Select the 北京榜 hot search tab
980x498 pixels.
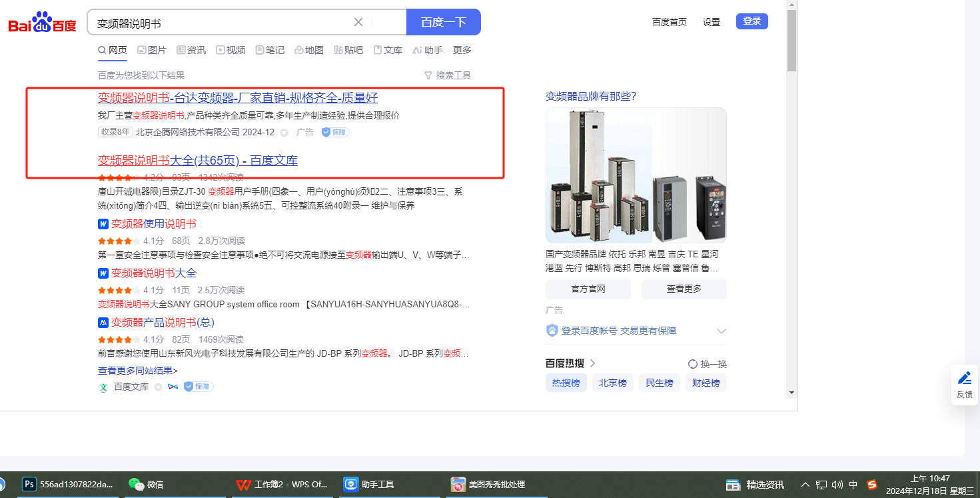tap(612, 383)
